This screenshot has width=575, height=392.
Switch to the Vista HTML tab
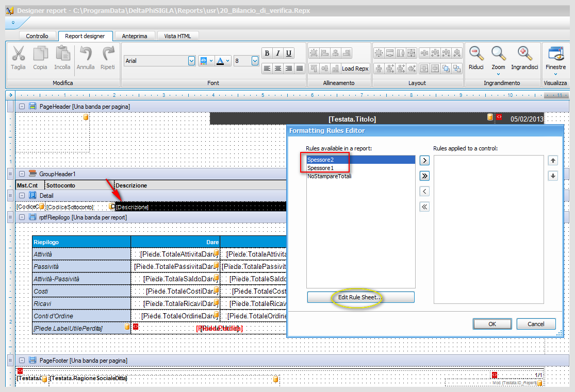click(x=177, y=36)
